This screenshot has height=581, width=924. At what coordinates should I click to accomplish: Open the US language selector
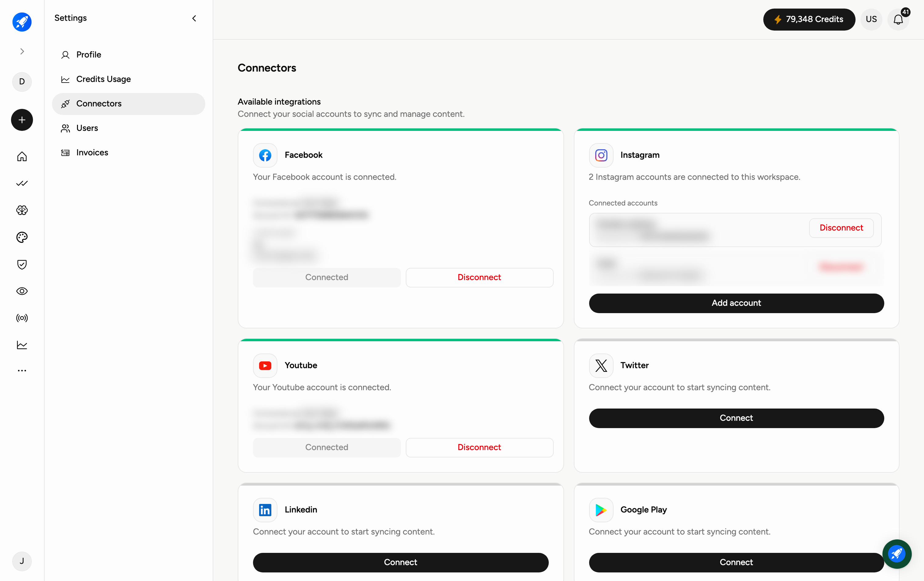(871, 19)
